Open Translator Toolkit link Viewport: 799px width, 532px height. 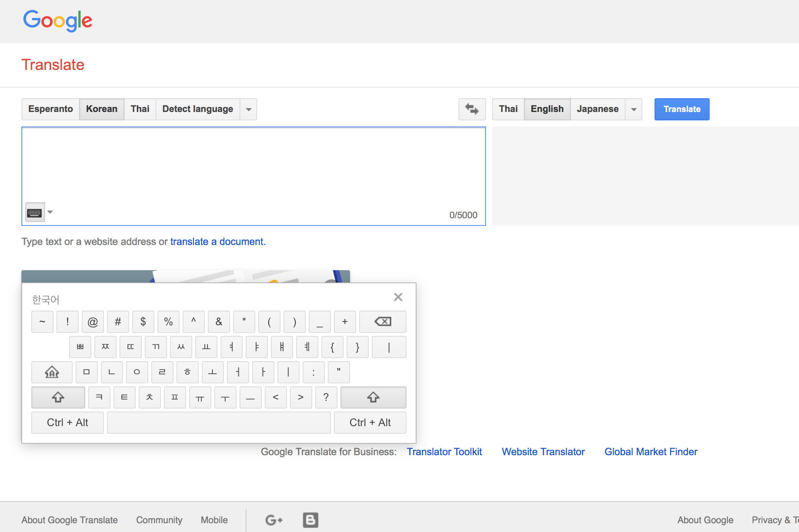(444, 452)
